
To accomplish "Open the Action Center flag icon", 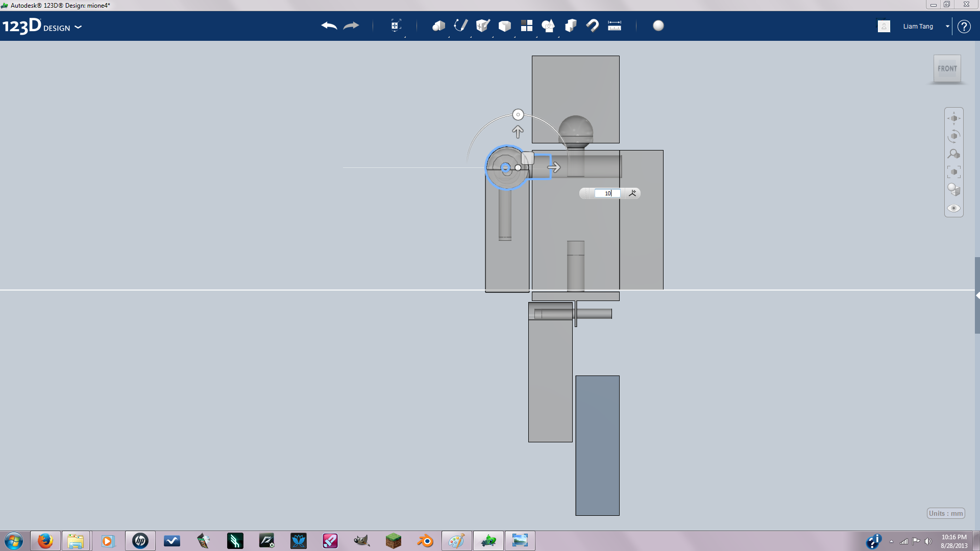I will 916,541.
